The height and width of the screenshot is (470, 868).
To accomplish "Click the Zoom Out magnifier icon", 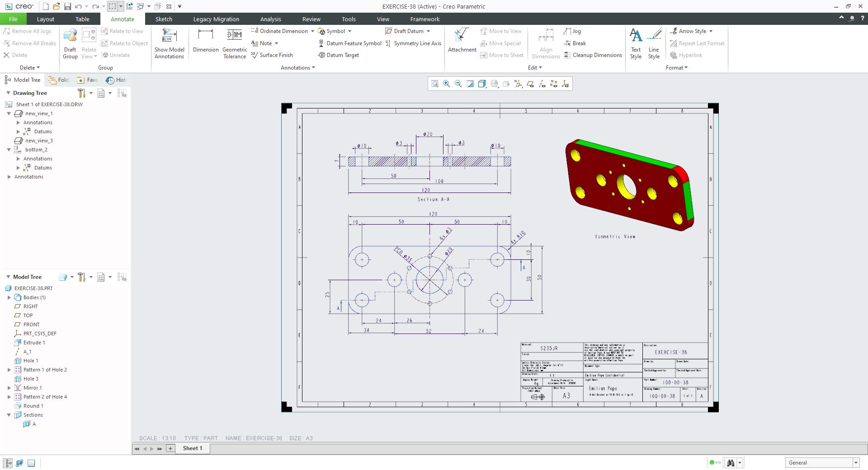I will [458, 84].
